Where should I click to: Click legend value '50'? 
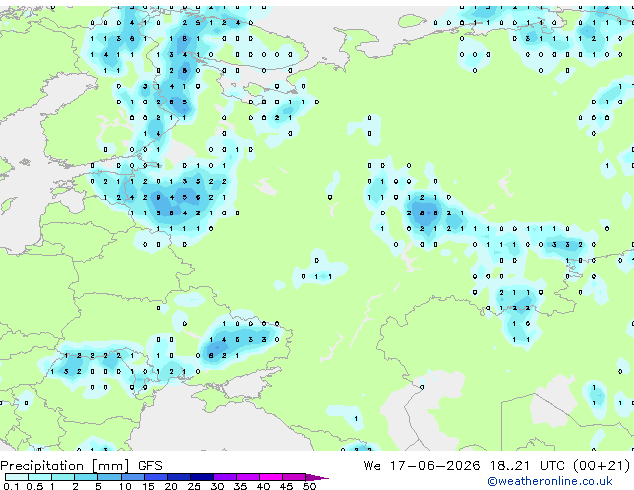(x=309, y=486)
